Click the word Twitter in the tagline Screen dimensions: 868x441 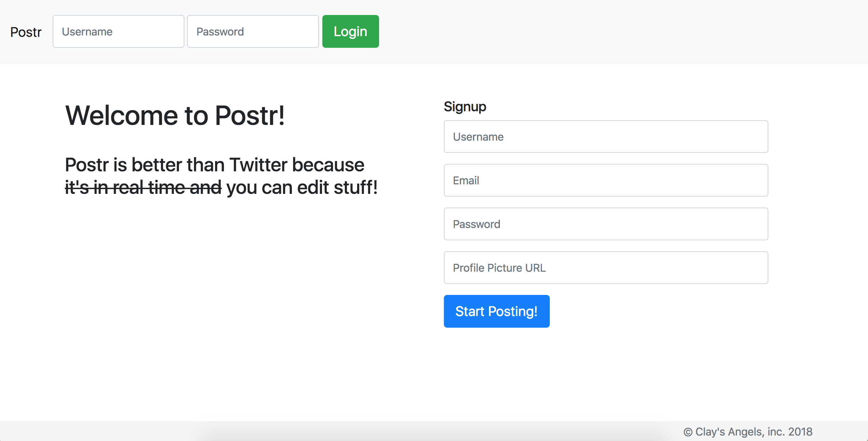(258, 165)
